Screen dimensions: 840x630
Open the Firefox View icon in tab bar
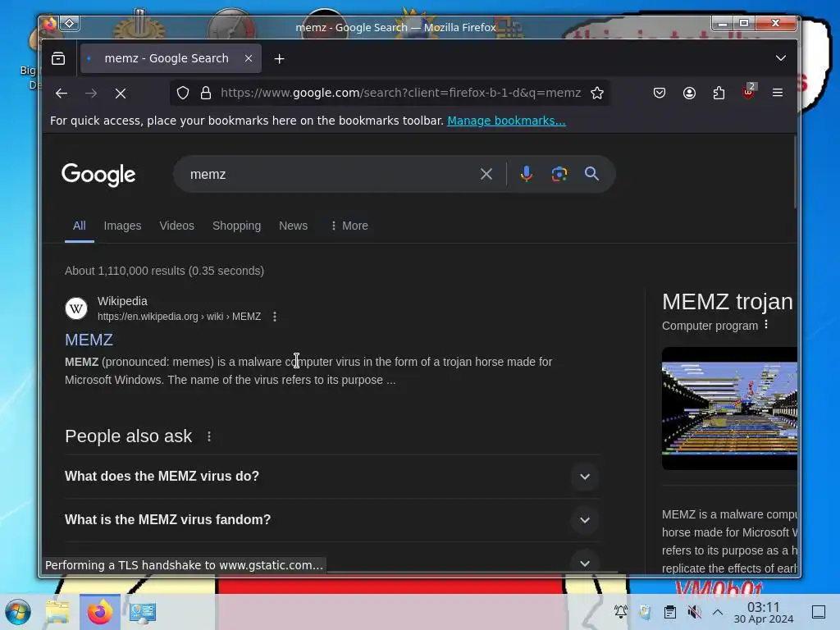coord(58,58)
